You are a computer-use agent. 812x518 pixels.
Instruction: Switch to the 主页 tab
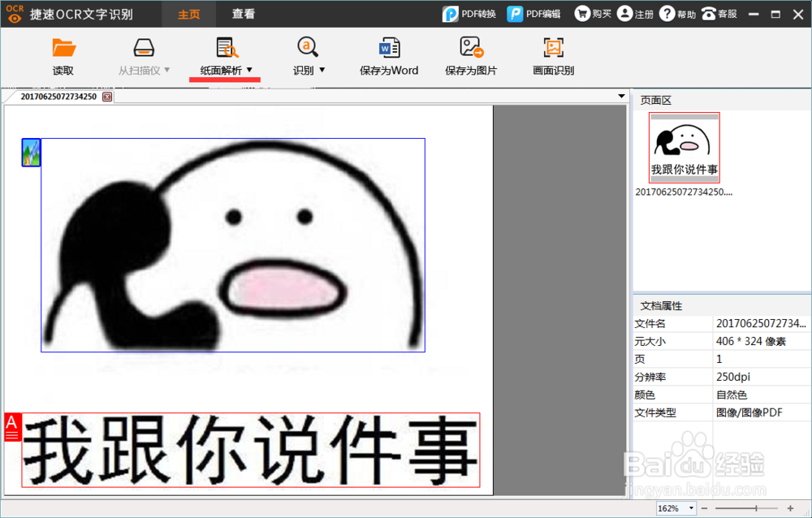coord(189,14)
